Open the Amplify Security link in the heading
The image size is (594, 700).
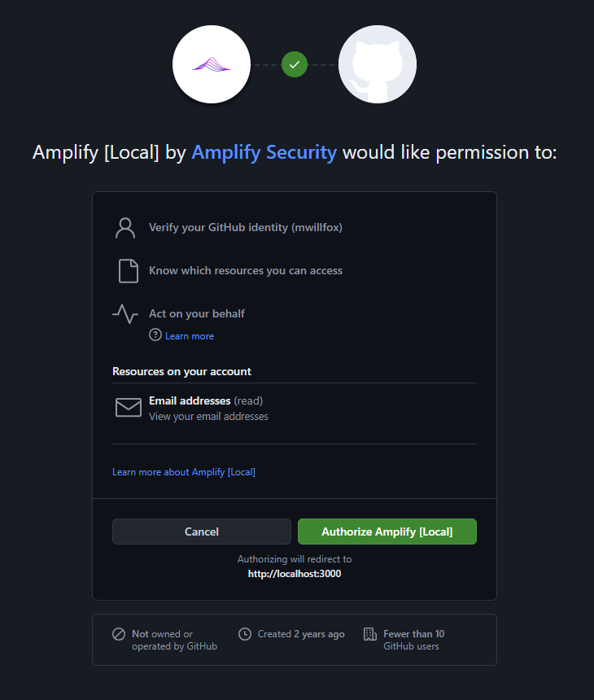(x=264, y=152)
